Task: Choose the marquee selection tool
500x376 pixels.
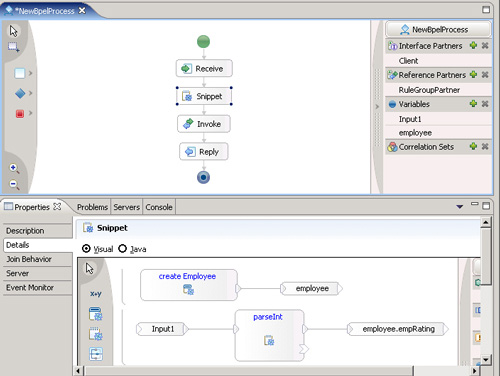Action: [14, 47]
